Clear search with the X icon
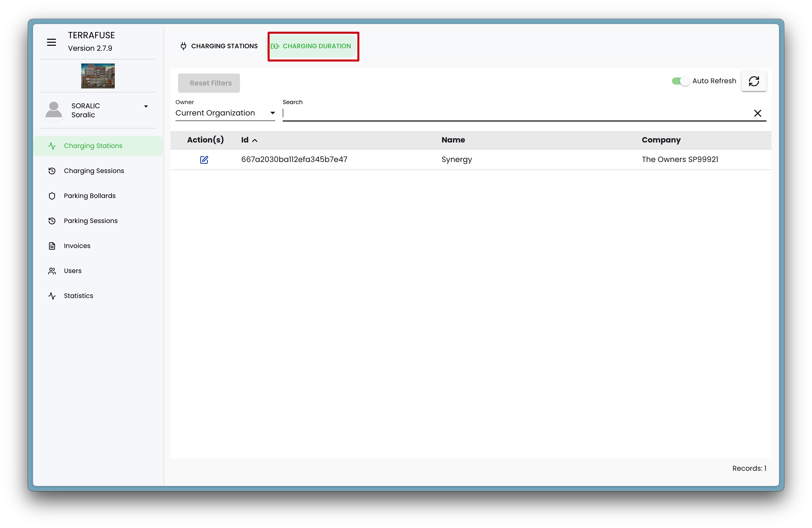812x528 pixels. [x=757, y=113]
